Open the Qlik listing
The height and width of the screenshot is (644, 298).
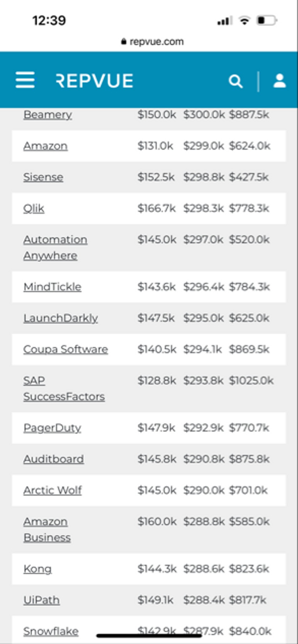34,208
